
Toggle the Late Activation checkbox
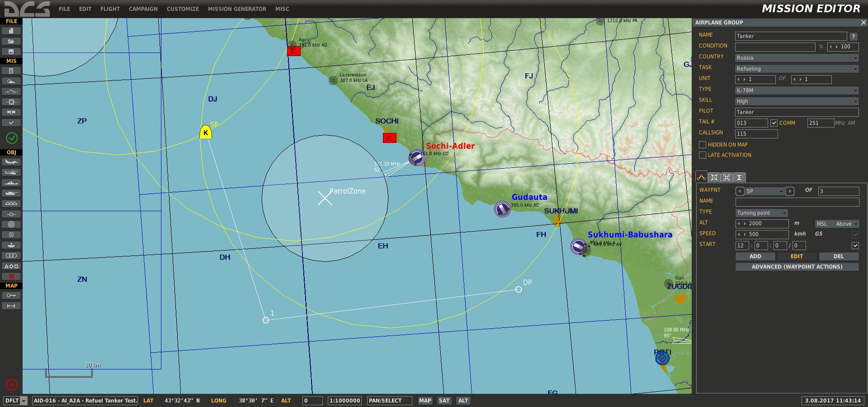point(703,155)
